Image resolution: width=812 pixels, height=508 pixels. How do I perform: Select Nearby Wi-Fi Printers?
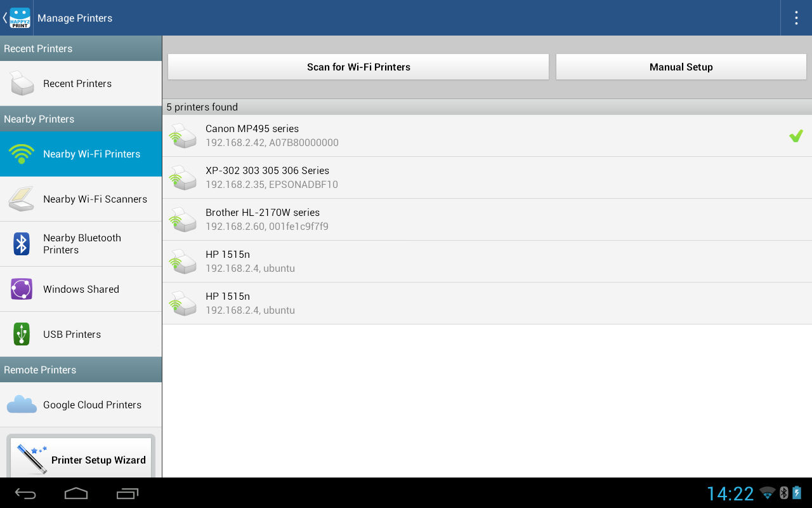(x=81, y=154)
